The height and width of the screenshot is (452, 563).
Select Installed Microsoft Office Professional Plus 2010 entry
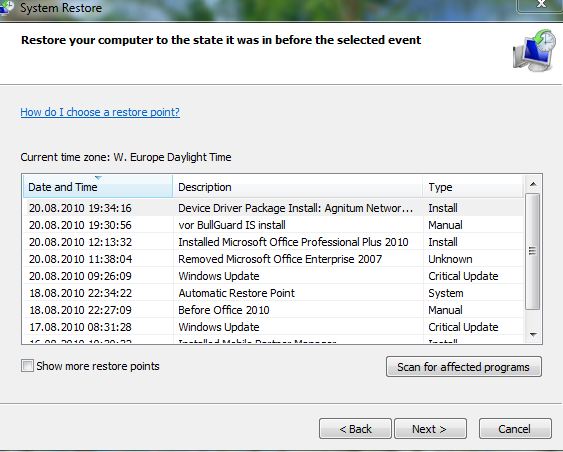click(x=273, y=242)
